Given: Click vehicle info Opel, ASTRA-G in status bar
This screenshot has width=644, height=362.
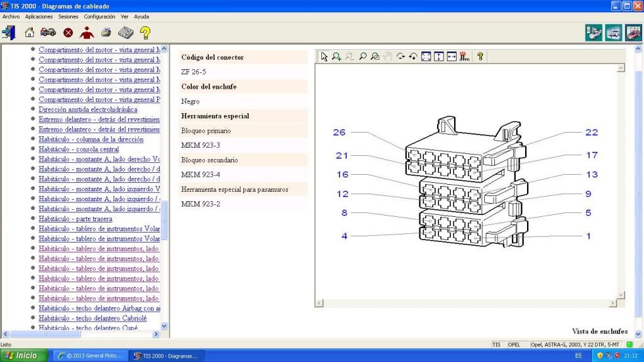Looking at the screenshot, I should pos(575,345).
